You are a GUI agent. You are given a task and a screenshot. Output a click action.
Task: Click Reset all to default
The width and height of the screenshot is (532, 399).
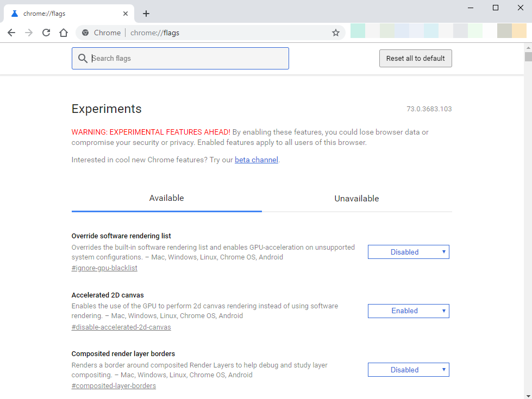pos(415,58)
